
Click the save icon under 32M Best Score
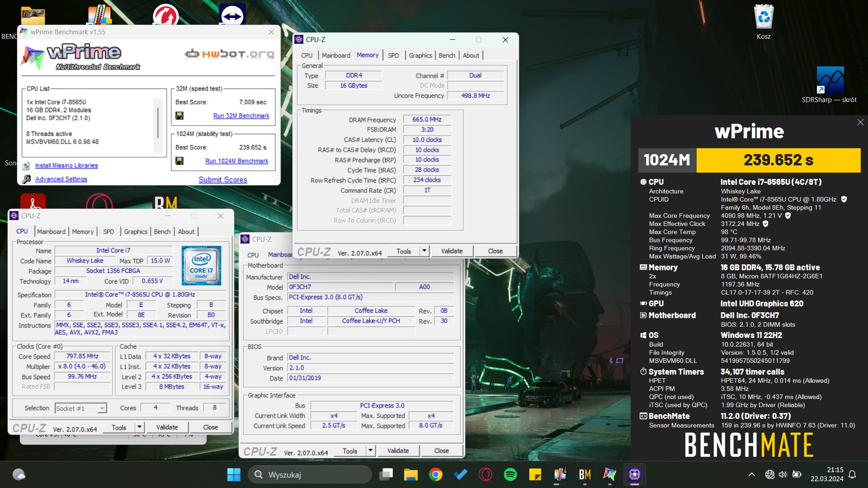coord(179,116)
